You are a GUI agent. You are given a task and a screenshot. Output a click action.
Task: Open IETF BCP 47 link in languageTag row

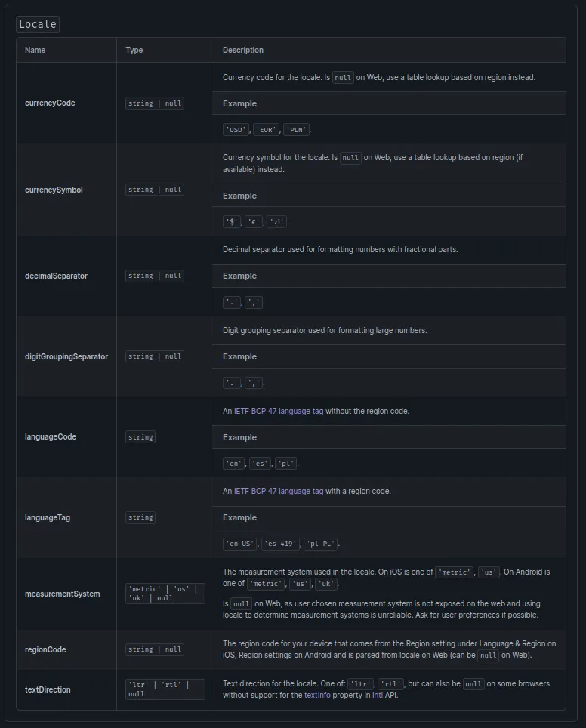(279, 491)
